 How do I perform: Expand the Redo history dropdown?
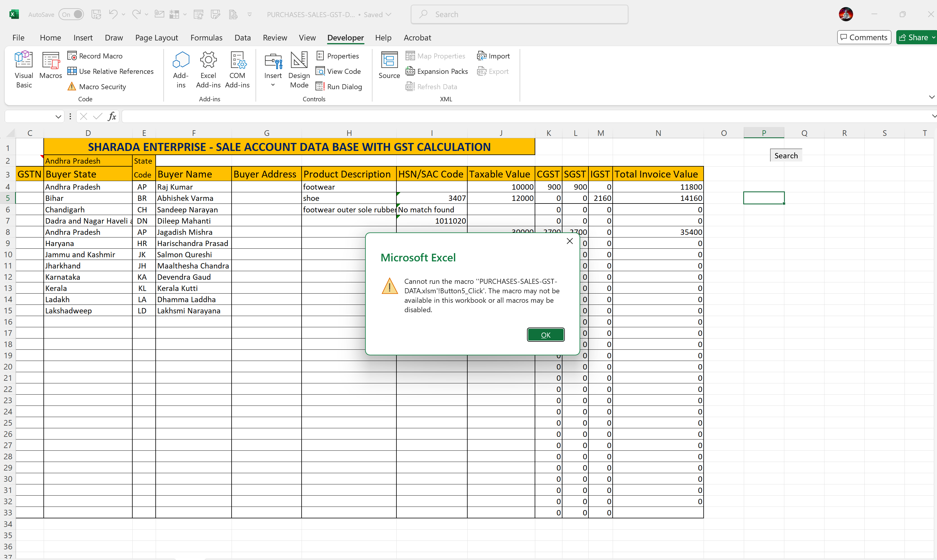[x=147, y=14]
